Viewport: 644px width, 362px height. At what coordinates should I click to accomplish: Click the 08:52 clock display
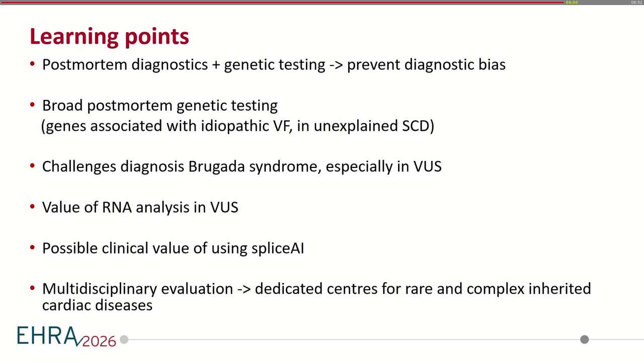tap(637, 3)
